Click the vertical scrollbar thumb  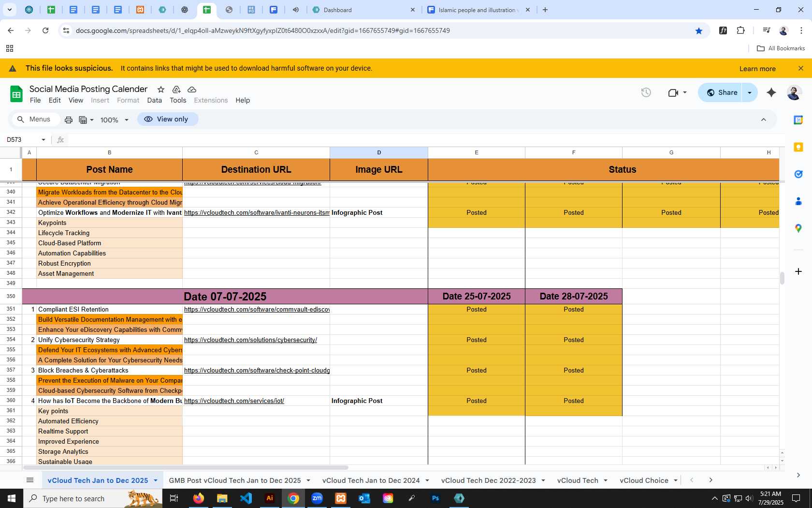click(782, 278)
